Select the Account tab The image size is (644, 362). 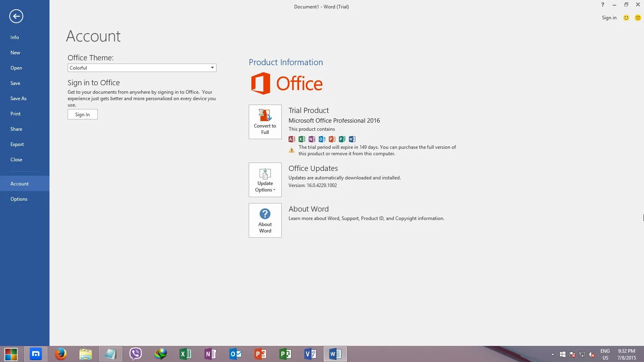tap(25, 184)
